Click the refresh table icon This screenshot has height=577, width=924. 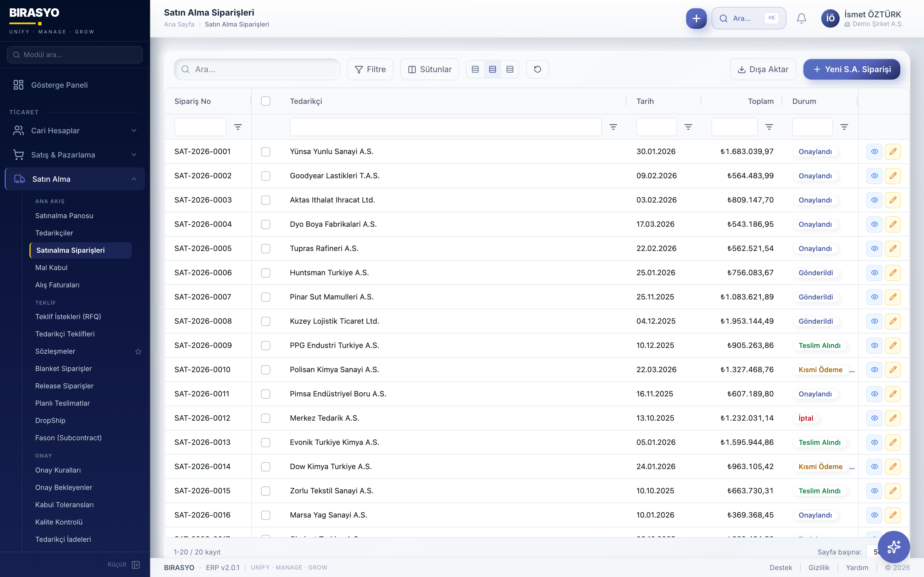(537, 69)
